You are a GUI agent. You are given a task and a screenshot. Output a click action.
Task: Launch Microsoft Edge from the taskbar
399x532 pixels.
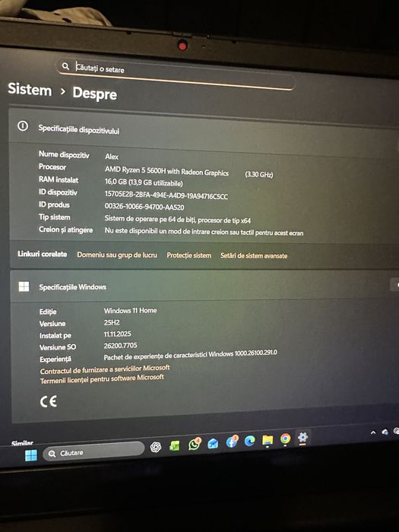250,441
